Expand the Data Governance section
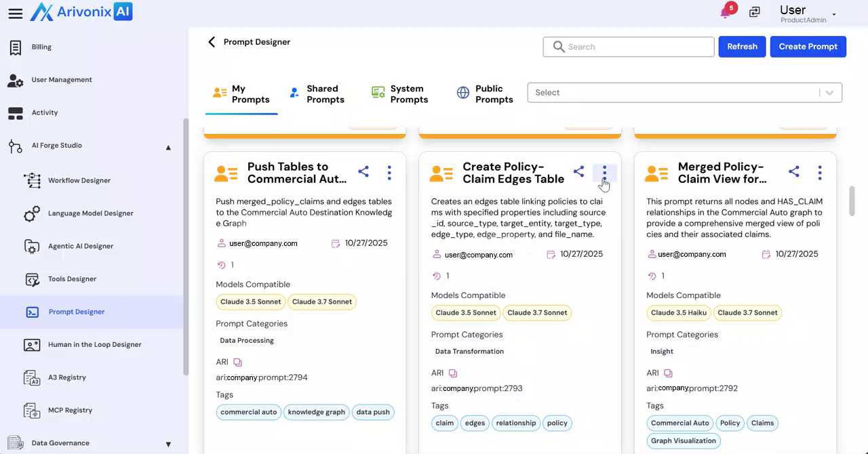This screenshot has width=868, height=454. (168, 445)
